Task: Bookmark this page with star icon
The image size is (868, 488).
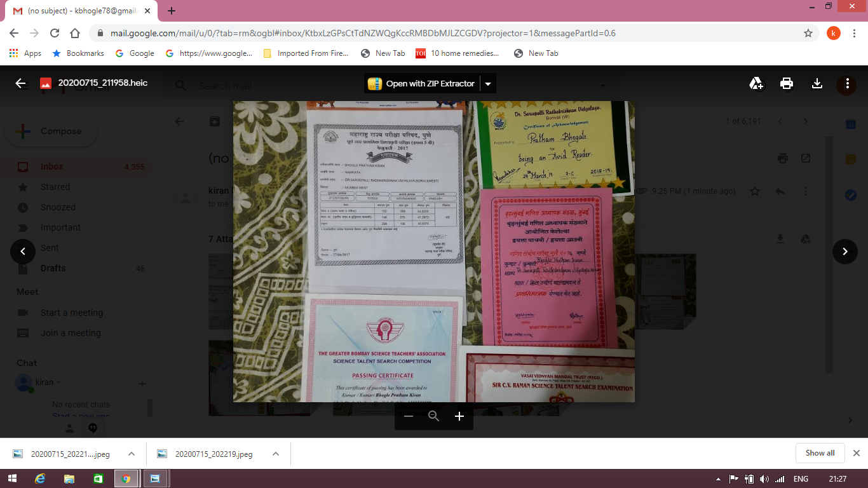Action: [808, 33]
